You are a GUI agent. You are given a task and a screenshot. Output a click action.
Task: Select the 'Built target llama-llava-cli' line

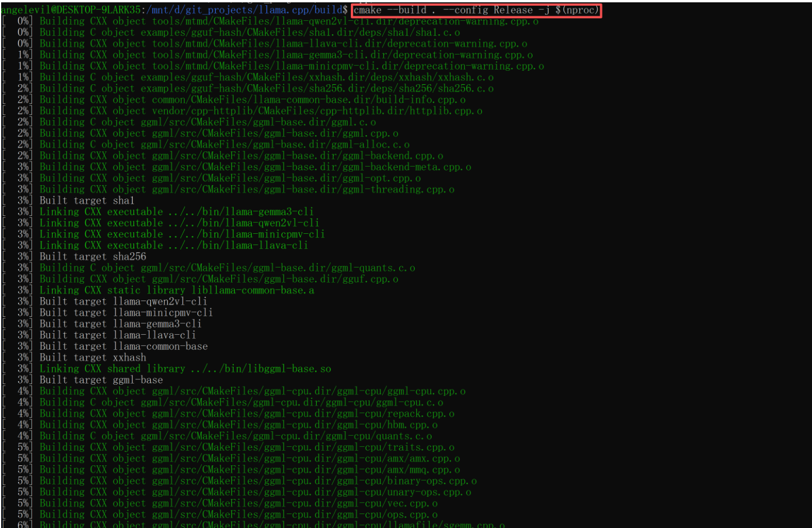point(99,335)
